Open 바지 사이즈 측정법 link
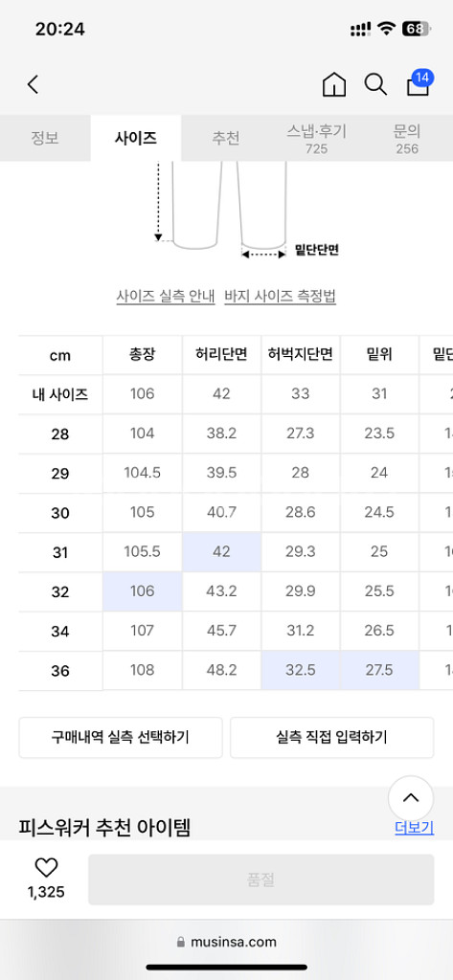 tap(281, 297)
